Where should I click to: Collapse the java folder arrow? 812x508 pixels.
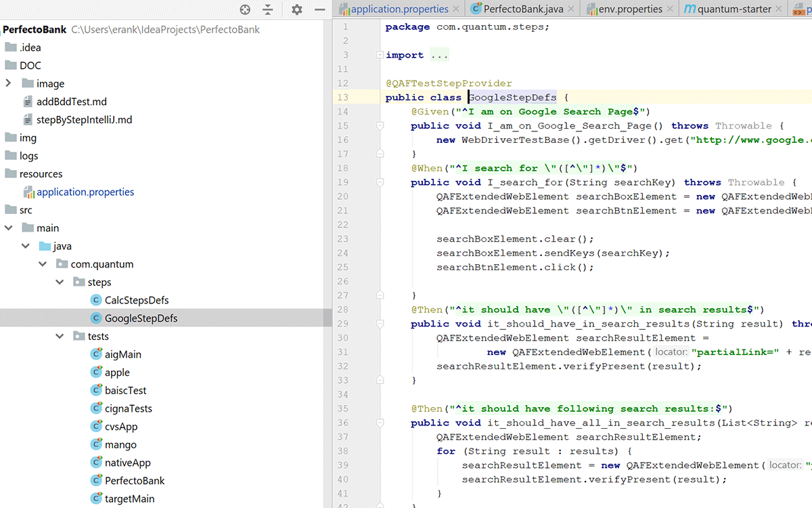(25, 246)
